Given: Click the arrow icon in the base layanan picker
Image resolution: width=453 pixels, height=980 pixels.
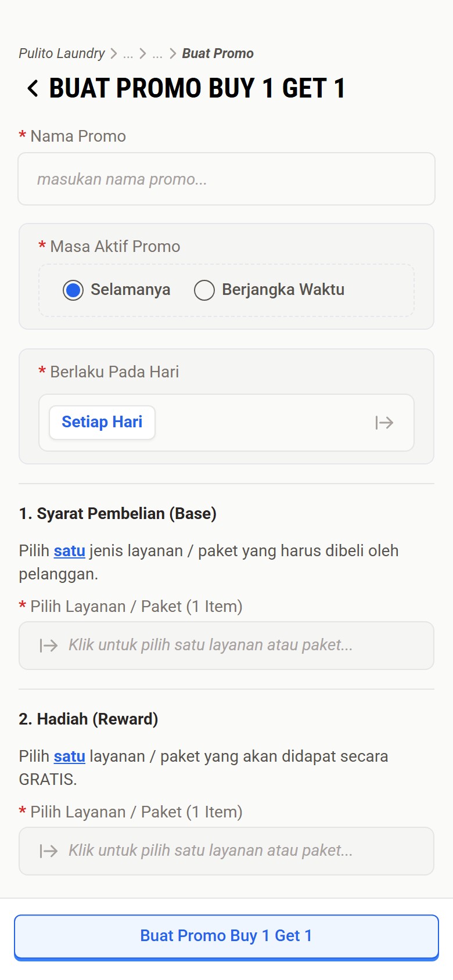Looking at the screenshot, I should tap(48, 645).
